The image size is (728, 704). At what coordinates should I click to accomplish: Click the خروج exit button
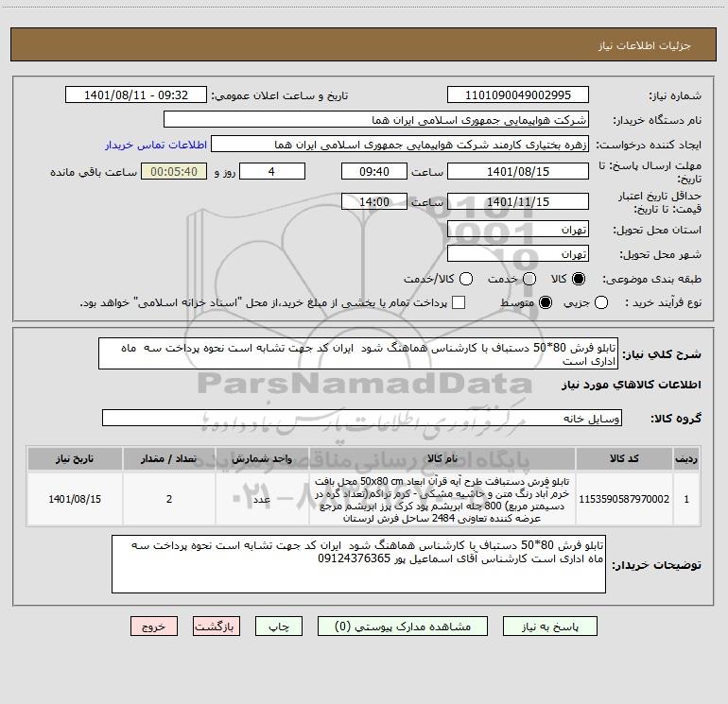[154, 627]
